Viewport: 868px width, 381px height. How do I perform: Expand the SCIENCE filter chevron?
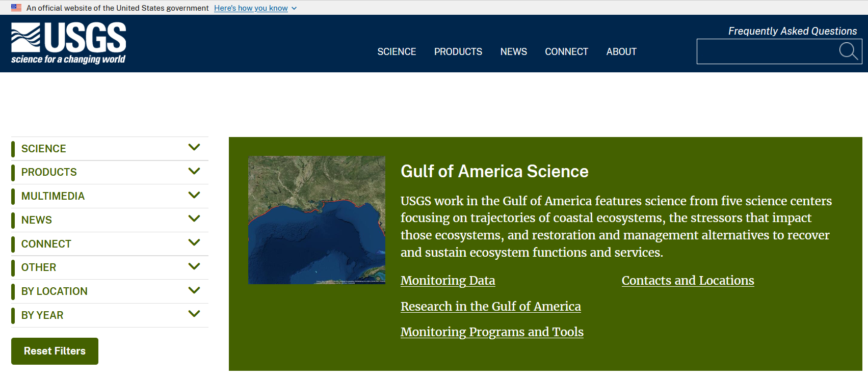194,147
